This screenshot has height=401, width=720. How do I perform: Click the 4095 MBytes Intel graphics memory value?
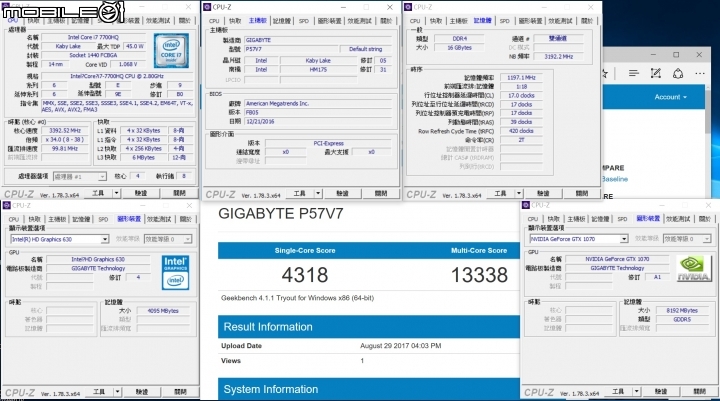[163, 311]
